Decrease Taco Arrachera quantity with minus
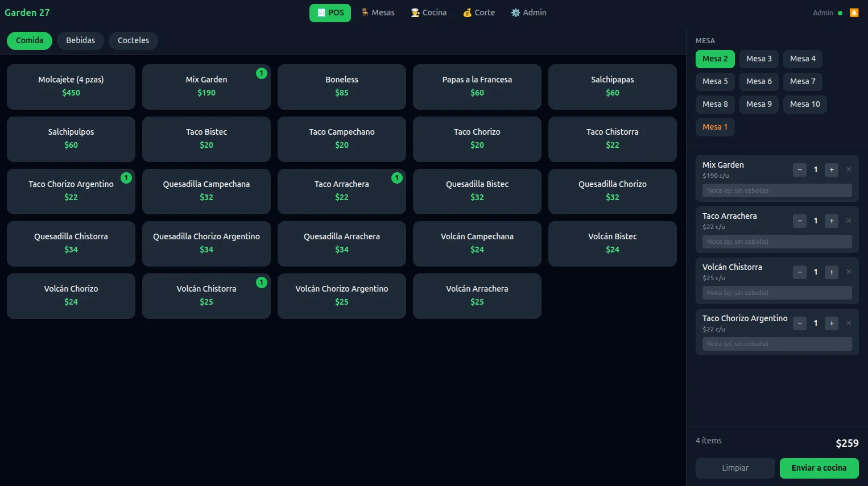The height and width of the screenshot is (486, 868). pos(800,221)
